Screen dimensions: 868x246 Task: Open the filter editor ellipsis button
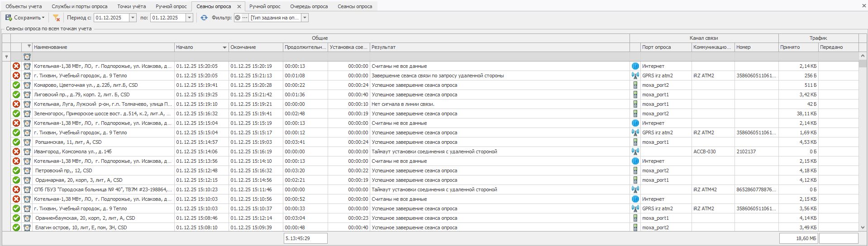point(245,18)
